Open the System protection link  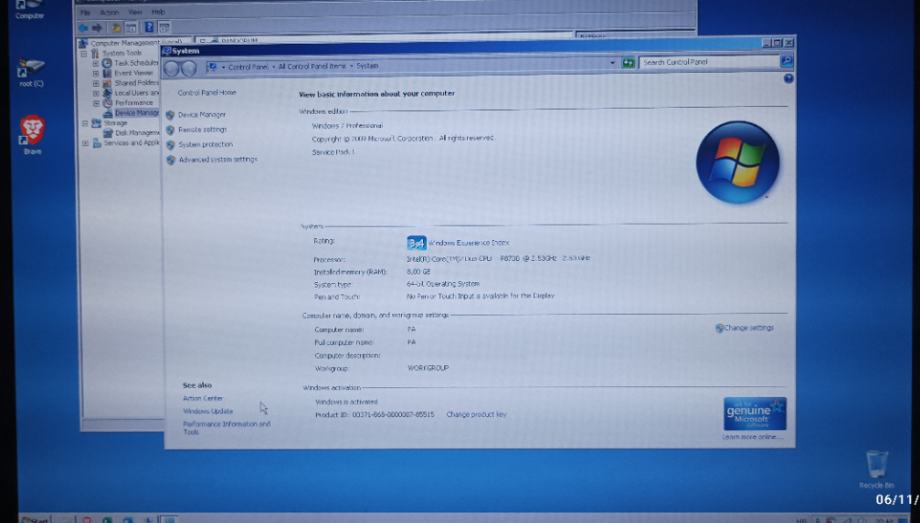coord(206,144)
